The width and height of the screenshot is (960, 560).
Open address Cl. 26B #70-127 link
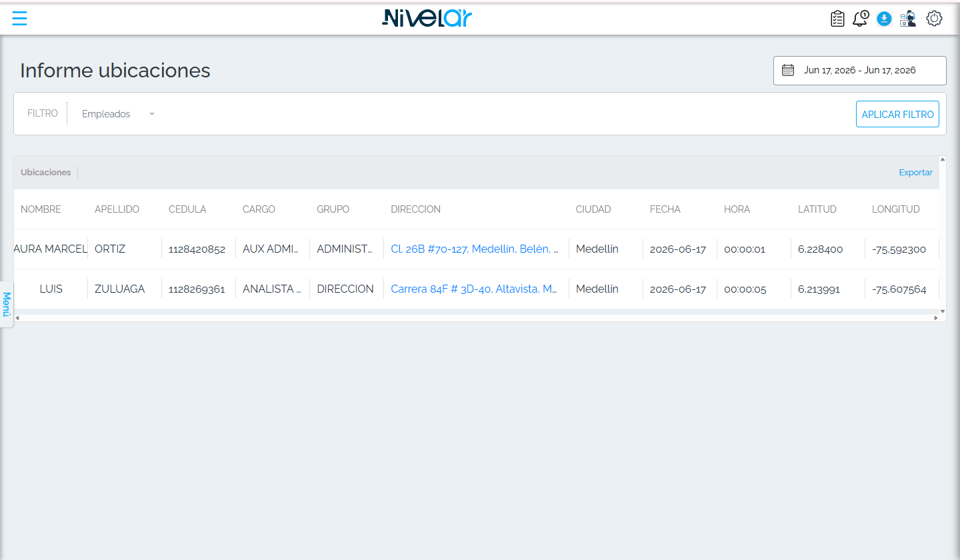click(475, 249)
